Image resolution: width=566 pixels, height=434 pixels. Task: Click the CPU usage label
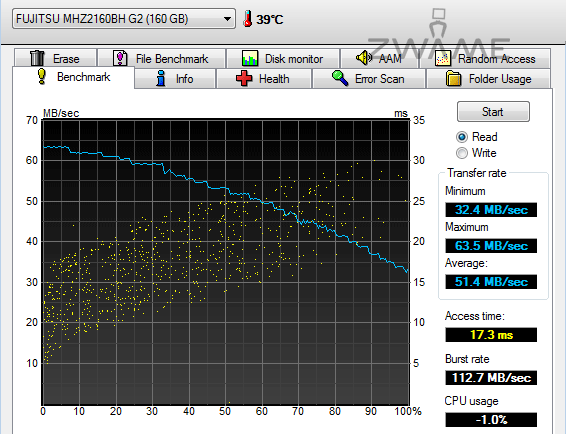point(471,401)
